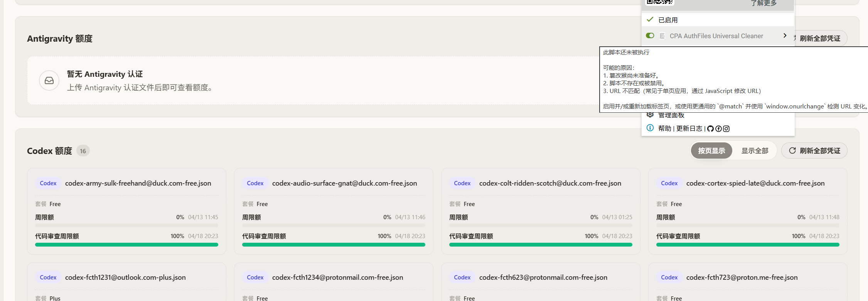Open the GitHub icon link in Tampermonkey popup
The image size is (868, 301).
[x=710, y=129]
